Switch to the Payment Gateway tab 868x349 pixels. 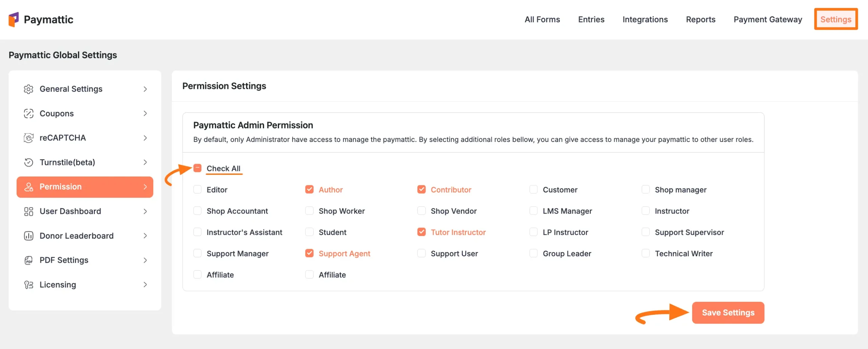point(768,19)
